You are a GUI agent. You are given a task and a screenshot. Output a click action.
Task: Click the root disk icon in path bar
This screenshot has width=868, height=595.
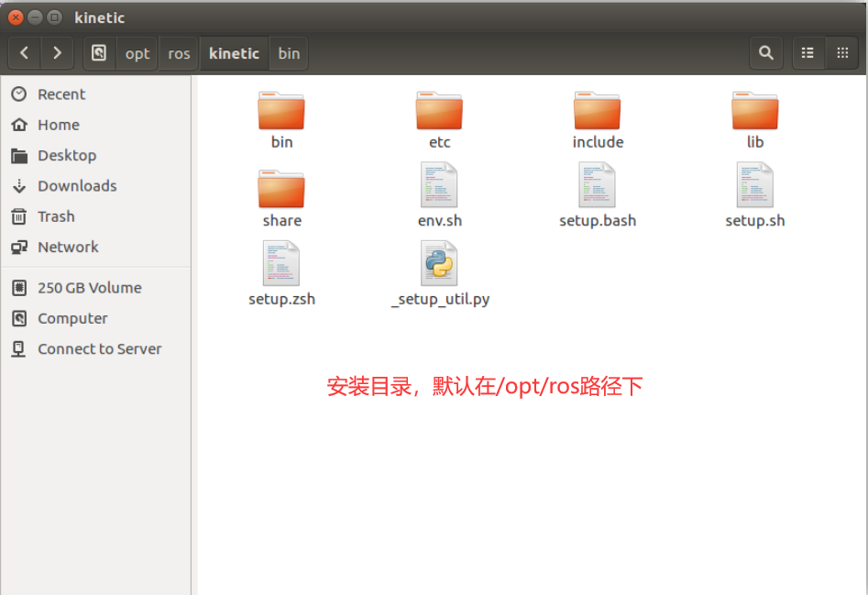99,53
